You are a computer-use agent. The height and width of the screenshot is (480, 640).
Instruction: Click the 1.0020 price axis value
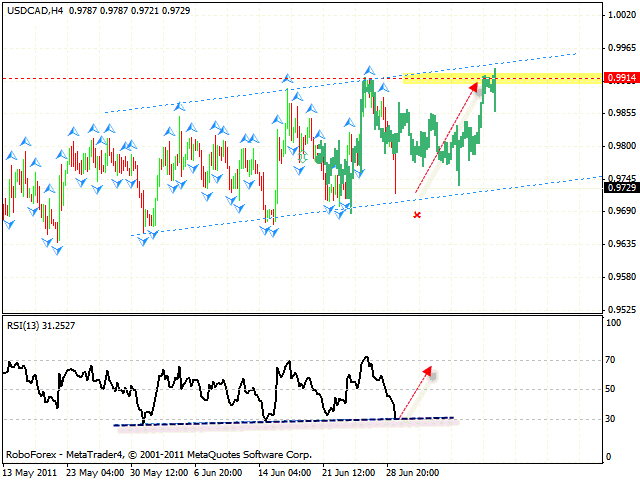point(621,15)
